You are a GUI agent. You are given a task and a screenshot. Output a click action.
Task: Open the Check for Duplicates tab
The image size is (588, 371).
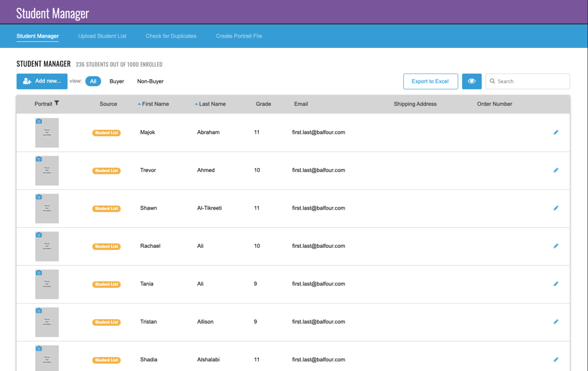point(171,35)
